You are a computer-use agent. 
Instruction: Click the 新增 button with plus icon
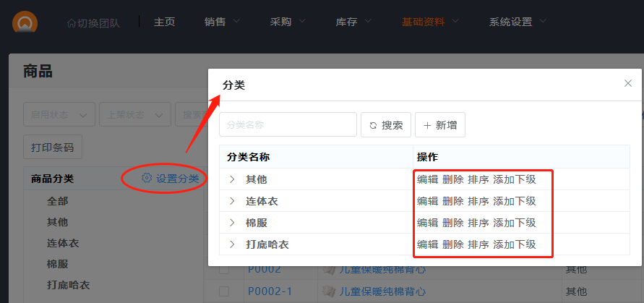coord(439,125)
